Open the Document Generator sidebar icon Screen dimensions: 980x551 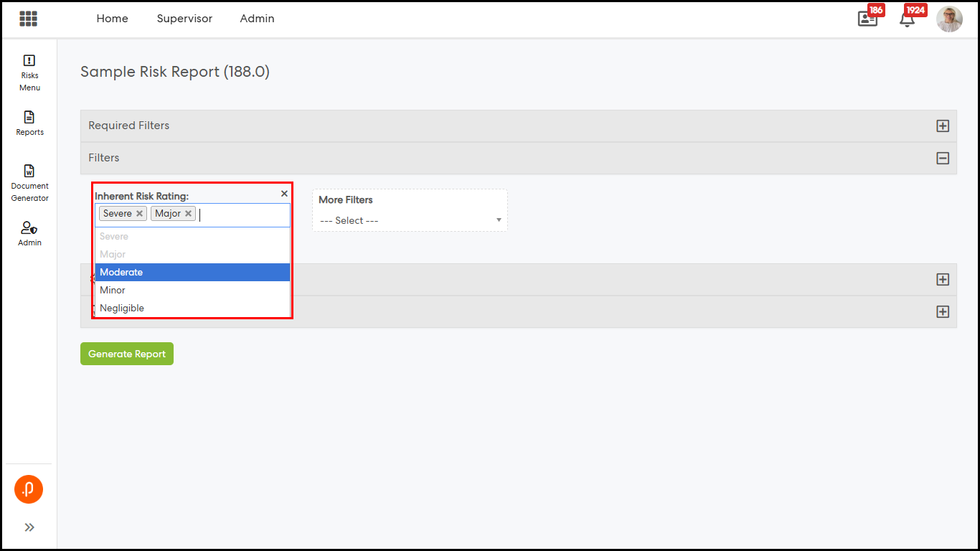tap(29, 182)
